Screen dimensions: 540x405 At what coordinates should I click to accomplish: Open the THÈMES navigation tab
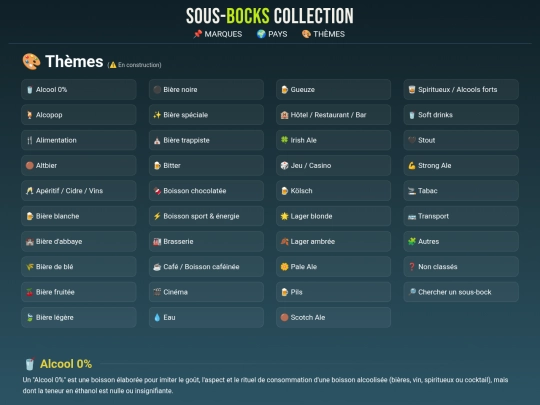coord(323,34)
